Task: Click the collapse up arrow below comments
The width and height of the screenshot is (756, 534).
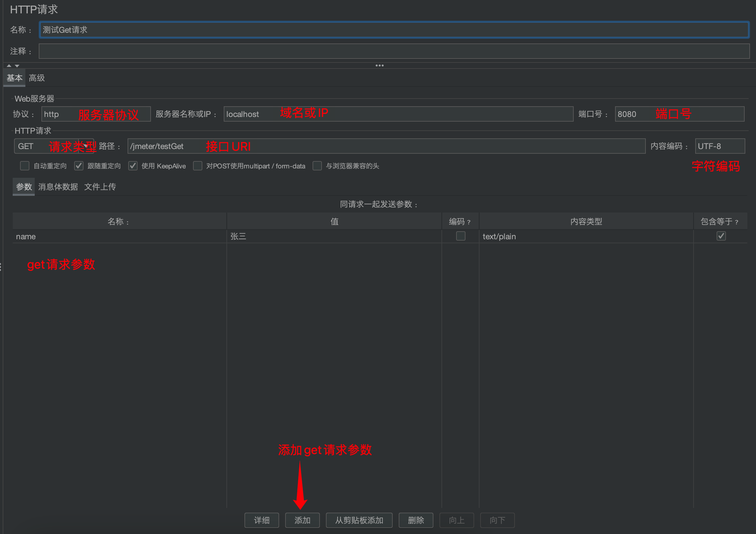Action: pos(9,66)
